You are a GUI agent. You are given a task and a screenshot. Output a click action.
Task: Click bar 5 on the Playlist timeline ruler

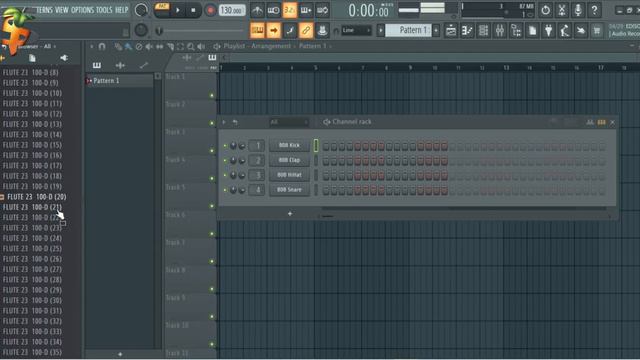[x=316, y=68]
